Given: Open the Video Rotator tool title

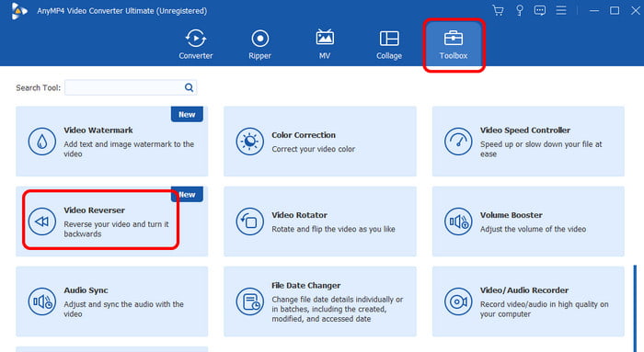Looking at the screenshot, I should tap(299, 215).
